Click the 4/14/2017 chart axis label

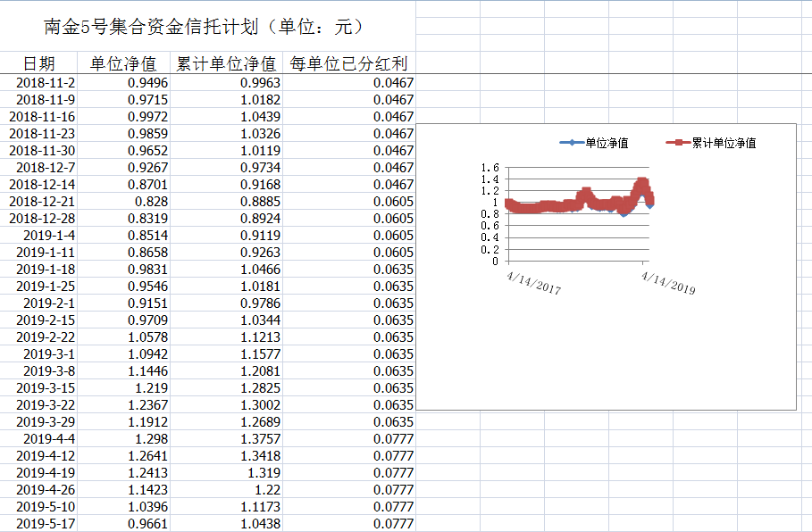click(534, 283)
